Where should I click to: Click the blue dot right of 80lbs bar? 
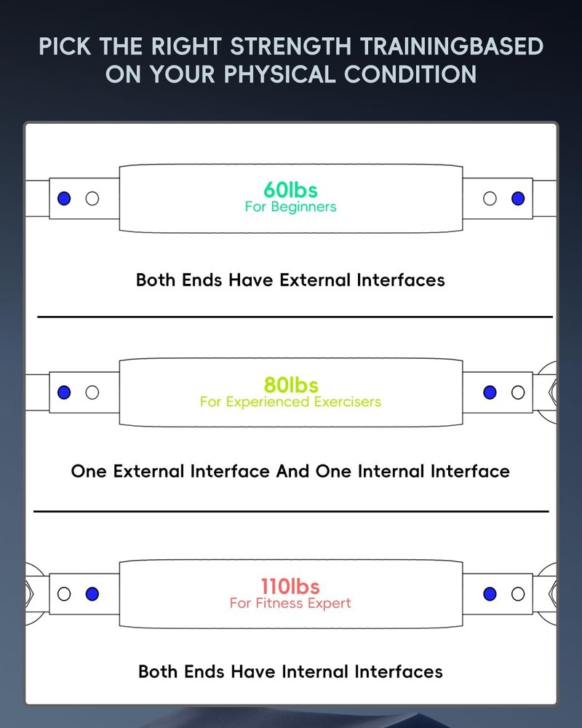[490, 393]
